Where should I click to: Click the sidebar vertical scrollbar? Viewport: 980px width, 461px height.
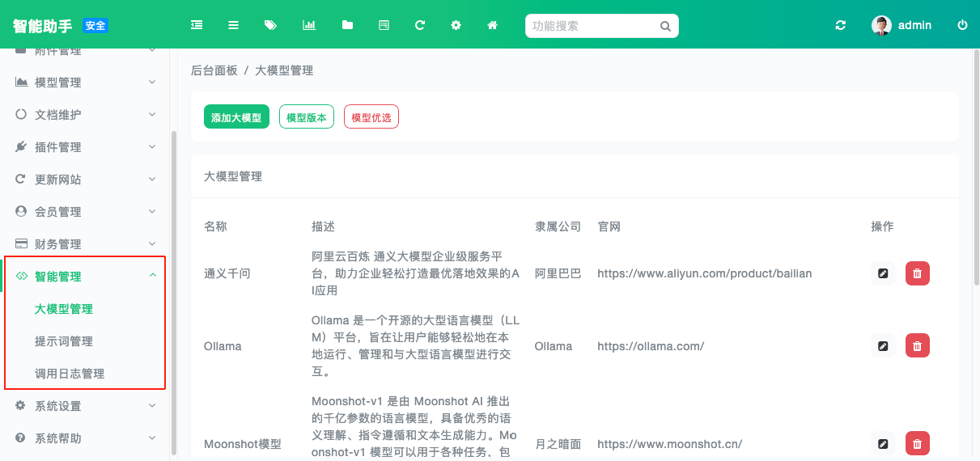click(x=174, y=293)
